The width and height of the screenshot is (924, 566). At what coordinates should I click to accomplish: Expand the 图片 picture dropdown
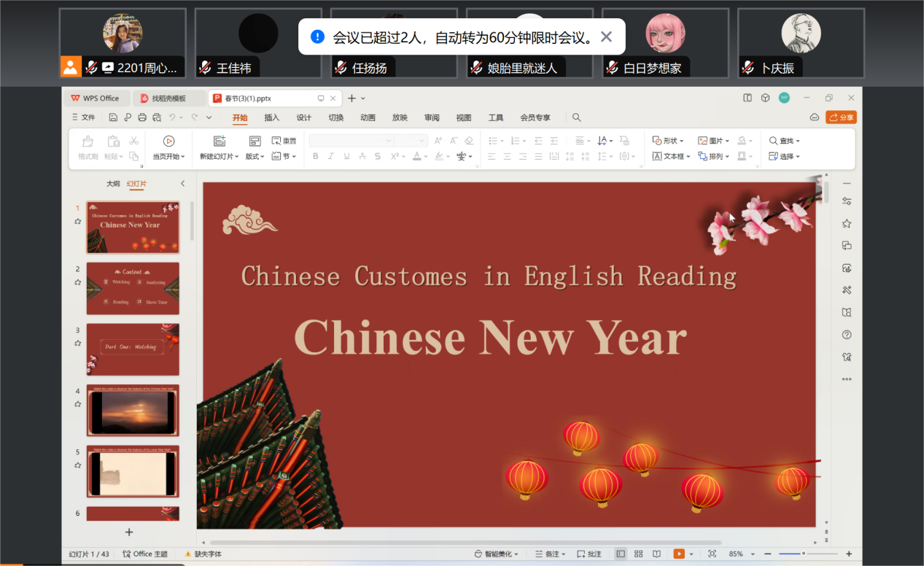(x=714, y=141)
